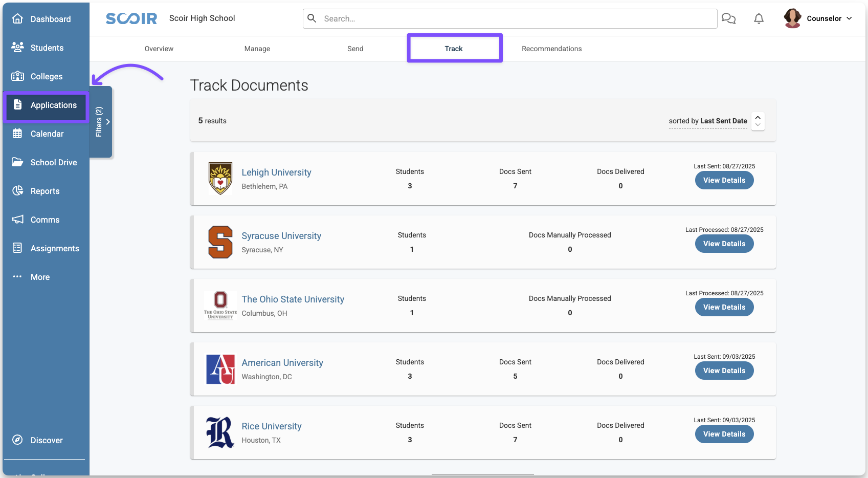View Details for Rice University
This screenshot has height=478, width=868.
tap(724, 434)
